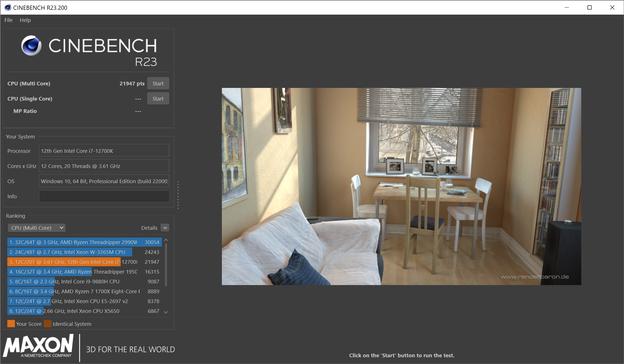Click the title bar Cinebench app icon
Image resolution: width=624 pixels, height=364 pixels.
click(8, 8)
